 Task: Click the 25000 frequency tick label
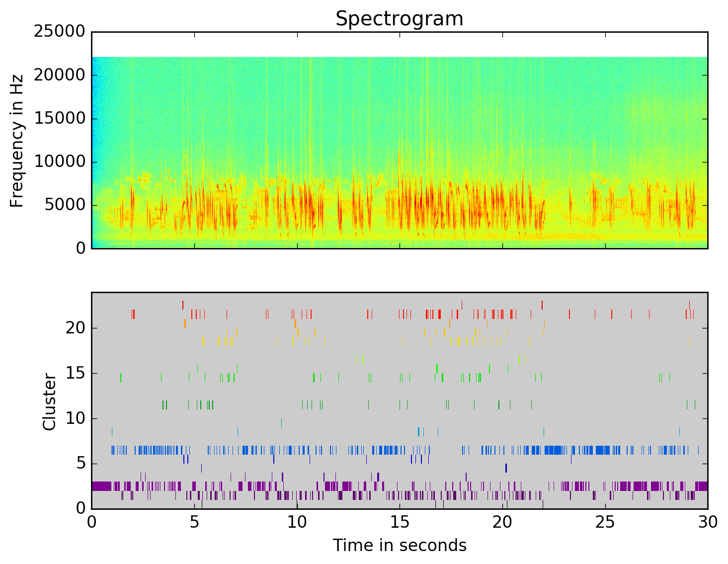[x=59, y=32]
